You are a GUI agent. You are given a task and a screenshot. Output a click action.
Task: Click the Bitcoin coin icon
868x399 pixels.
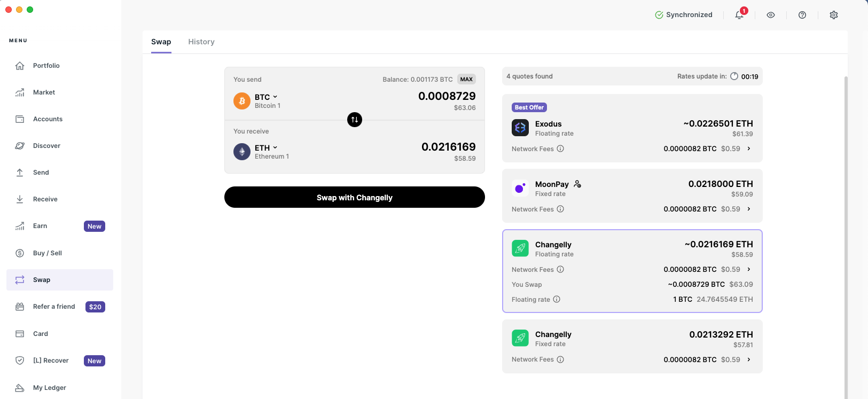point(242,101)
